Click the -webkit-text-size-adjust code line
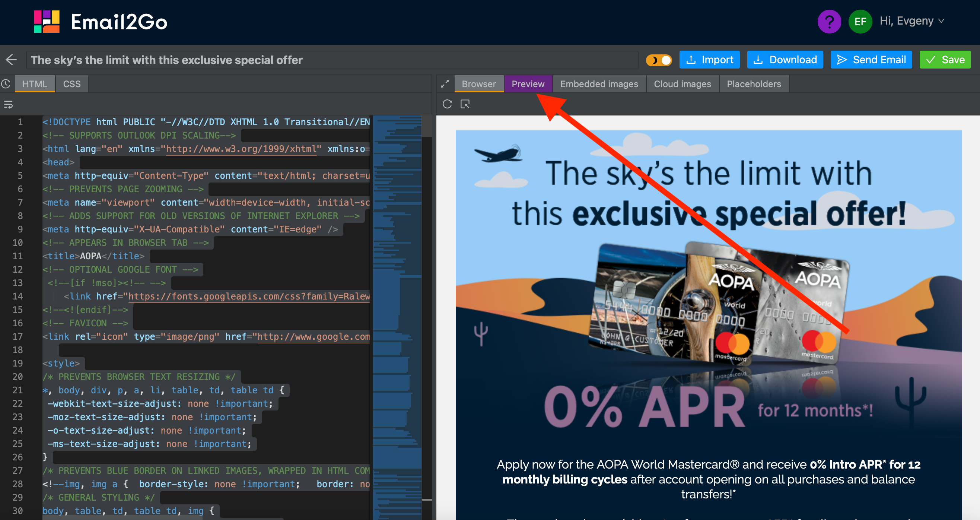 tap(160, 403)
